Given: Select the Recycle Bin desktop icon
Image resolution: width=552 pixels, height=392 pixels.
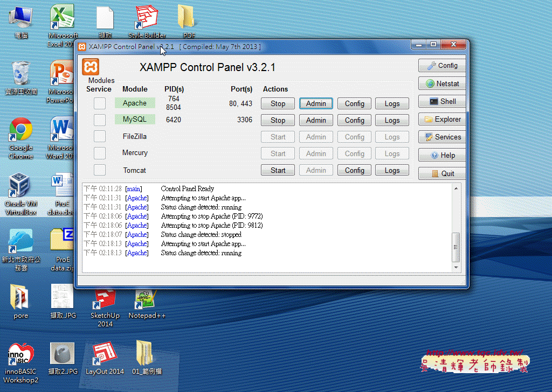Looking at the screenshot, I should click(x=21, y=78).
